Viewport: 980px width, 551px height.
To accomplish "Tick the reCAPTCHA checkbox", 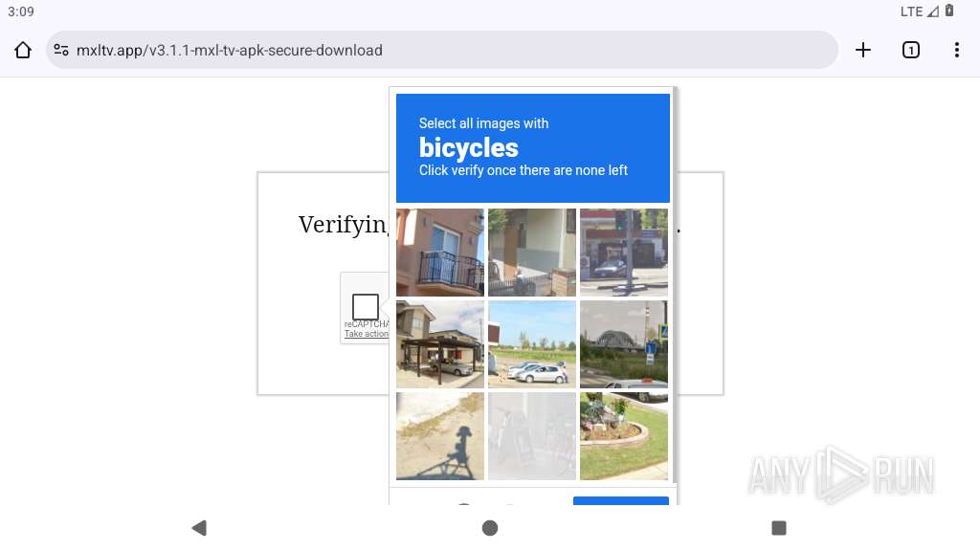I will (366, 307).
